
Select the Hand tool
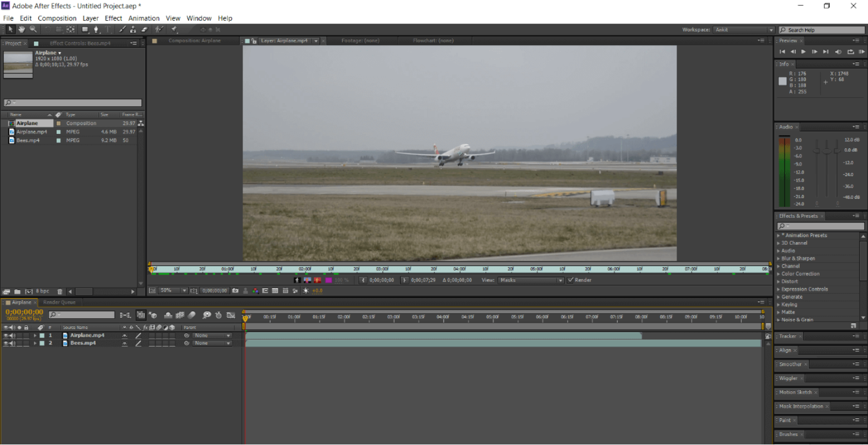click(x=22, y=29)
